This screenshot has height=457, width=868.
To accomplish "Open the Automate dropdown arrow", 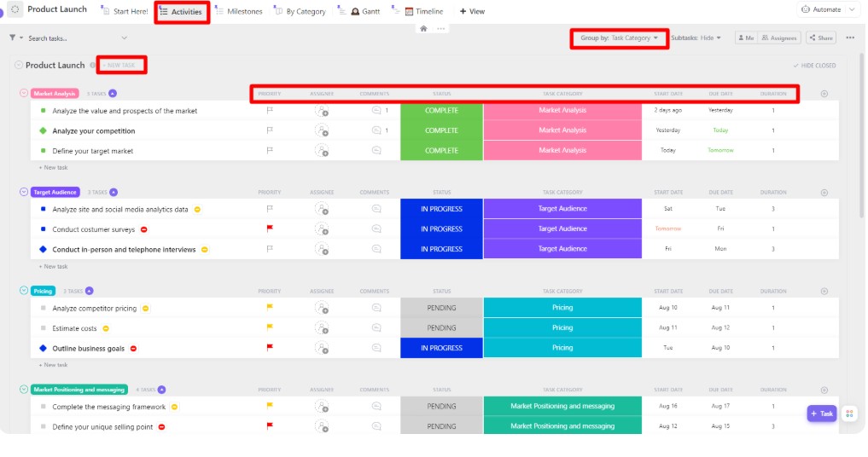I will (x=852, y=9).
